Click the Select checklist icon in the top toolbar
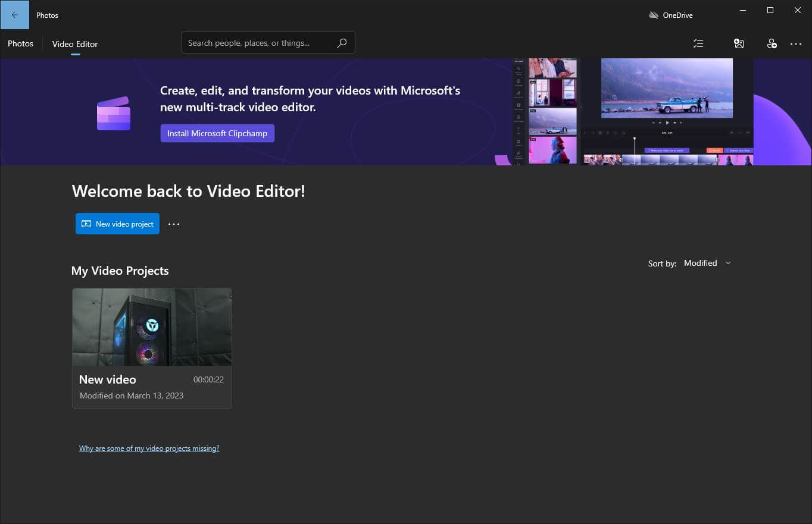 [698, 43]
